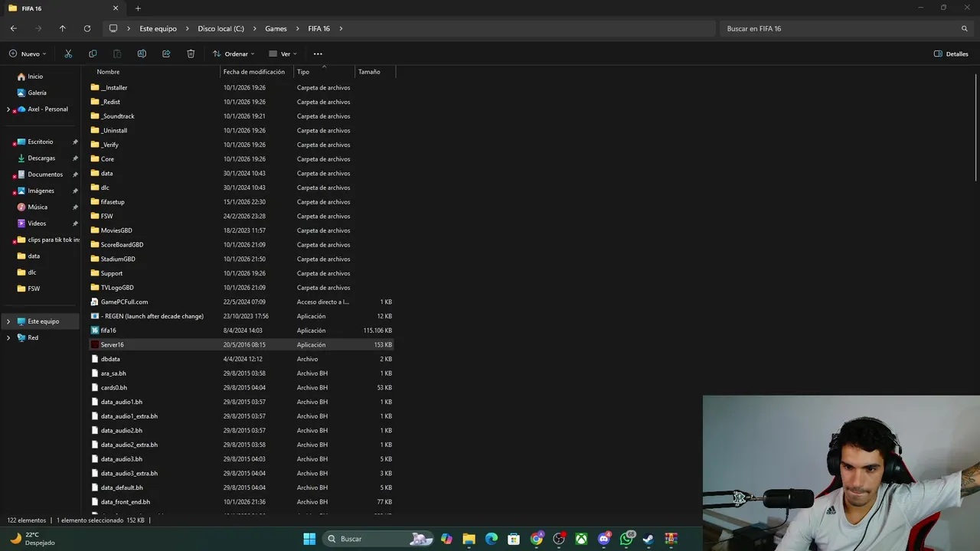The height and width of the screenshot is (551, 980).
Task: Click the search magnifier icon in Explorer
Action: pos(965,28)
